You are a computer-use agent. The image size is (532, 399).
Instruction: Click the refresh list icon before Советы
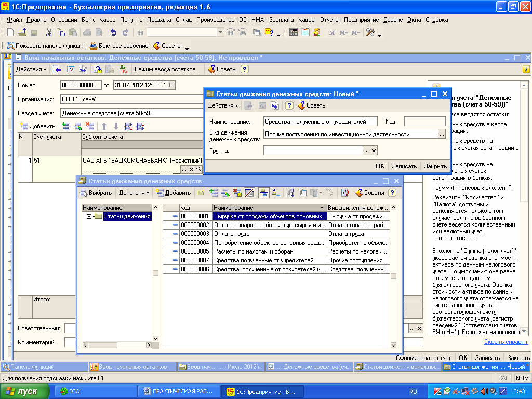(345, 193)
